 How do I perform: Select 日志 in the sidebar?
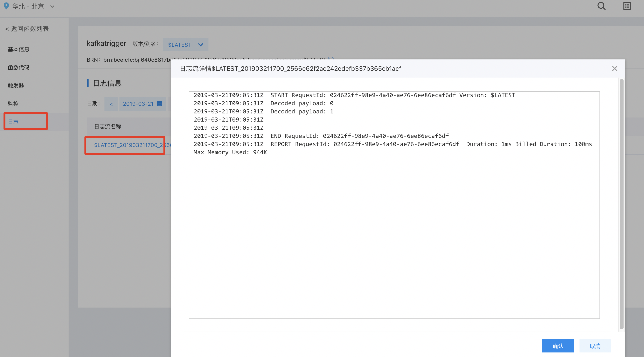click(x=13, y=122)
